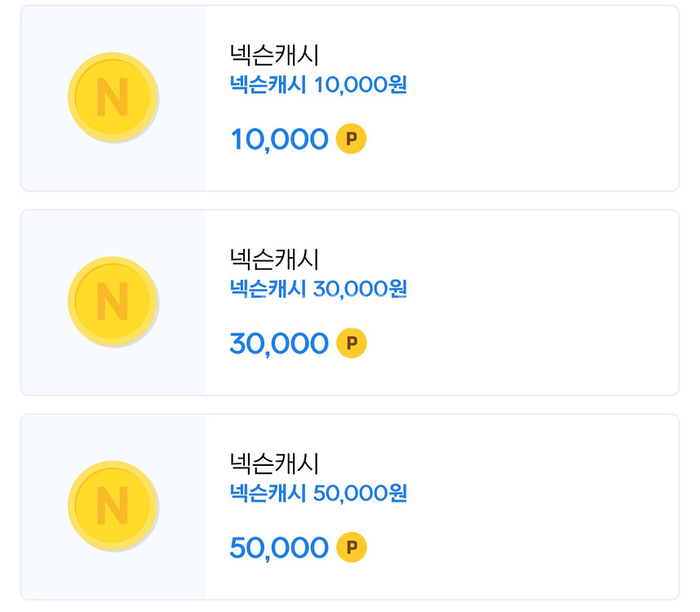Click the 넥슨캐시 title in the second card
700x612 pixels.
click(x=275, y=259)
